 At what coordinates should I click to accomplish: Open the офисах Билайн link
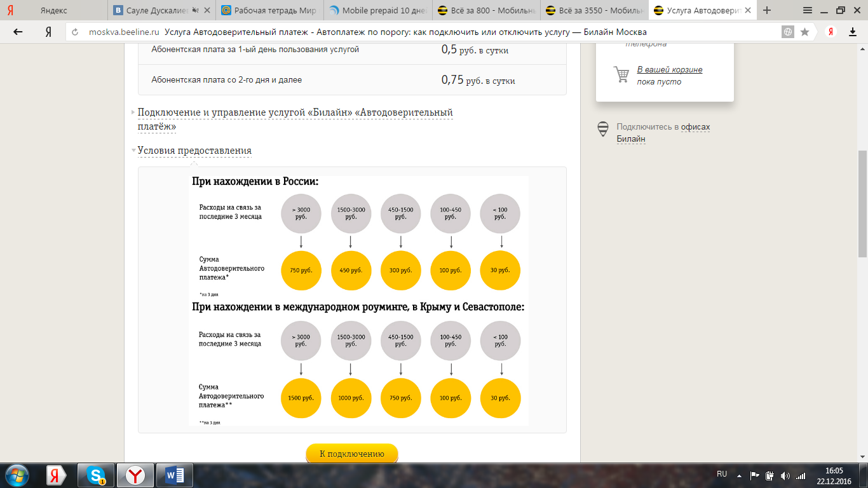pyautogui.click(x=663, y=133)
